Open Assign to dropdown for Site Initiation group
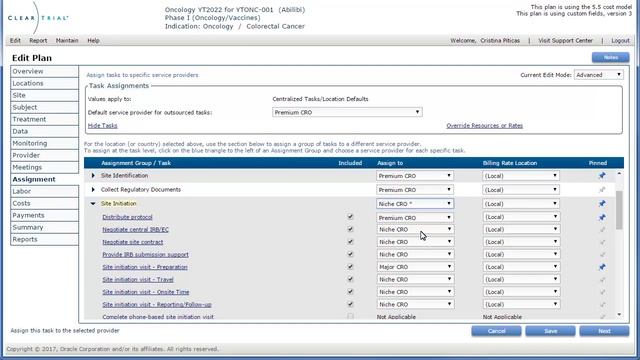 tap(415, 204)
